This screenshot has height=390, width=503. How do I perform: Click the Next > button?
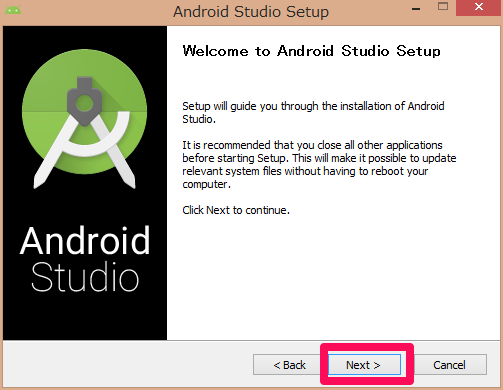click(x=364, y=365)
